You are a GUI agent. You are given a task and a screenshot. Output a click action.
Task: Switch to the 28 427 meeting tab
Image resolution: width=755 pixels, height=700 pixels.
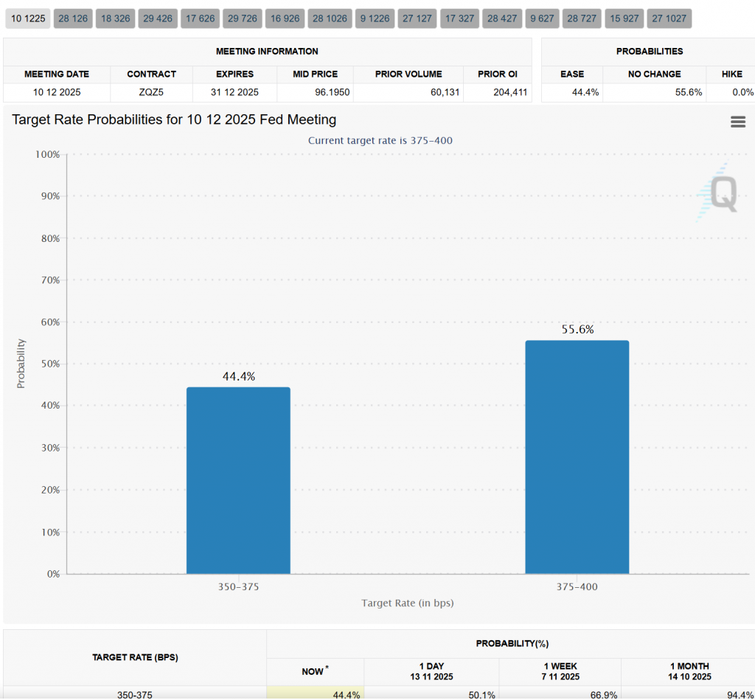[x=502, y=19]
